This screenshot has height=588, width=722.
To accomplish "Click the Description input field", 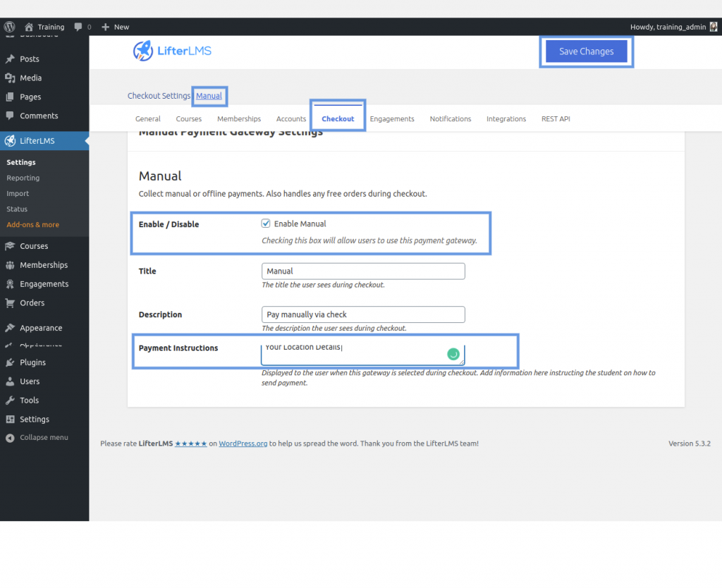I will click(363, 314).
